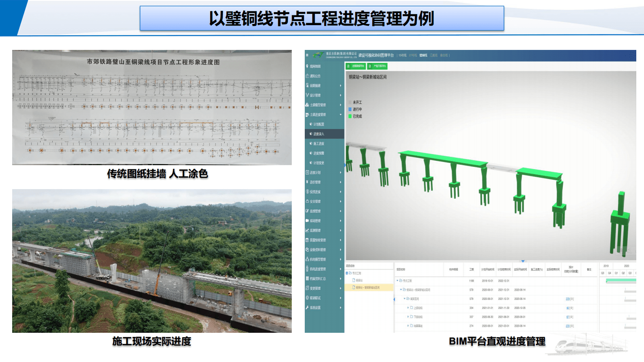
Task: Click the 通知公告 sidebar icon
Action: (307, 76)
